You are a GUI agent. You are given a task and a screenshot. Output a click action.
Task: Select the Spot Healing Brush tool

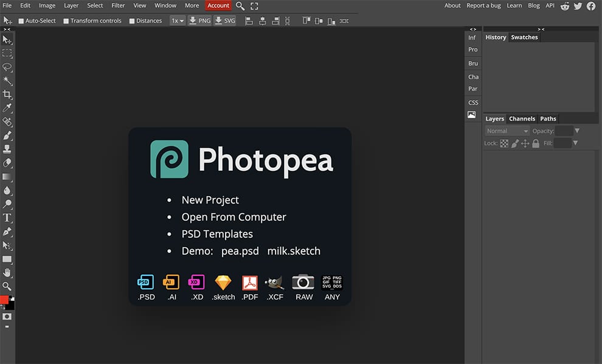click(x=7, y=122)
